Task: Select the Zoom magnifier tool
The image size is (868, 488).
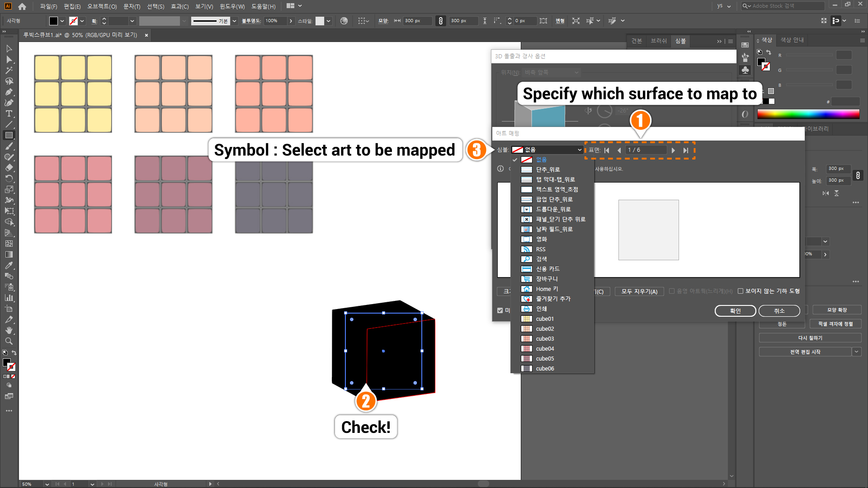Action: click(x=9, y=341)
